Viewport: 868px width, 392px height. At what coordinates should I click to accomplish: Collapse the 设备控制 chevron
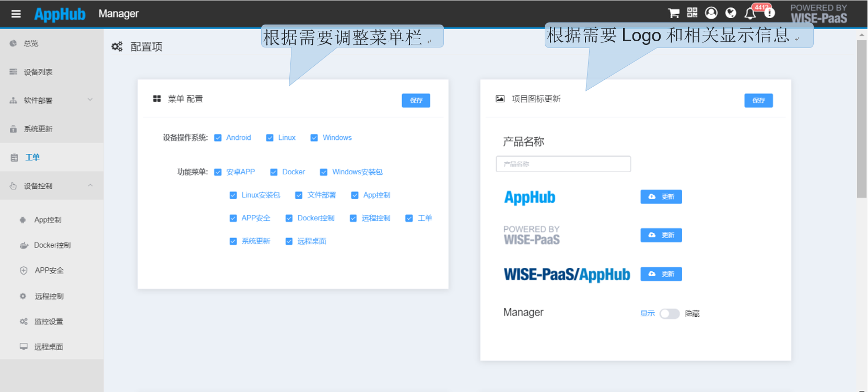coord(90,185)
